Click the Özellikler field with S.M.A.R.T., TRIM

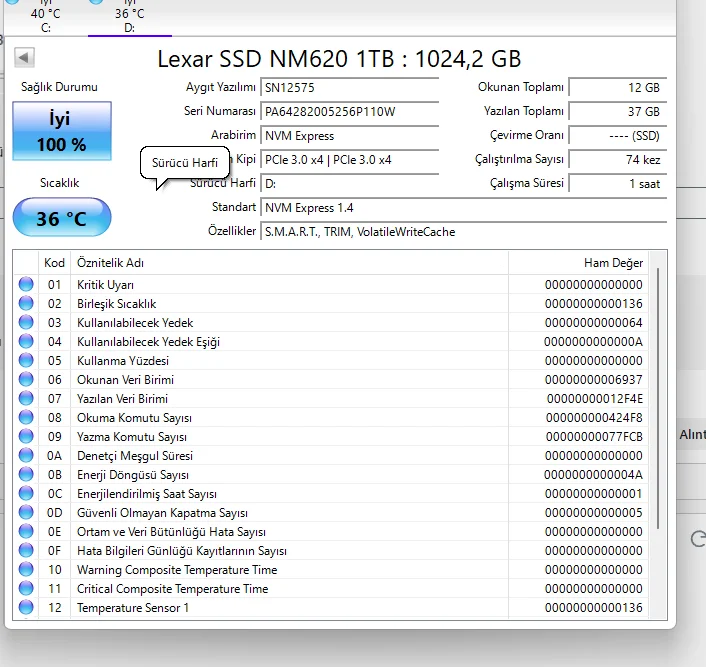[463, 232]
